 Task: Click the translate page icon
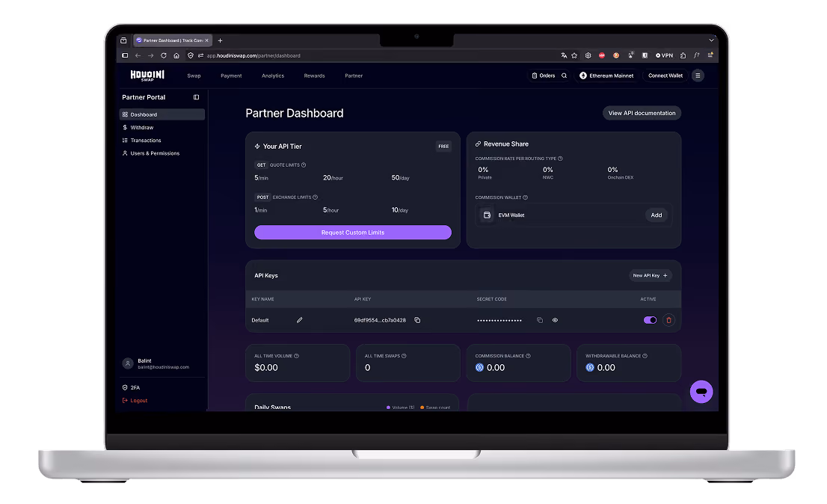pyautogui.click(x=564, y=55)
